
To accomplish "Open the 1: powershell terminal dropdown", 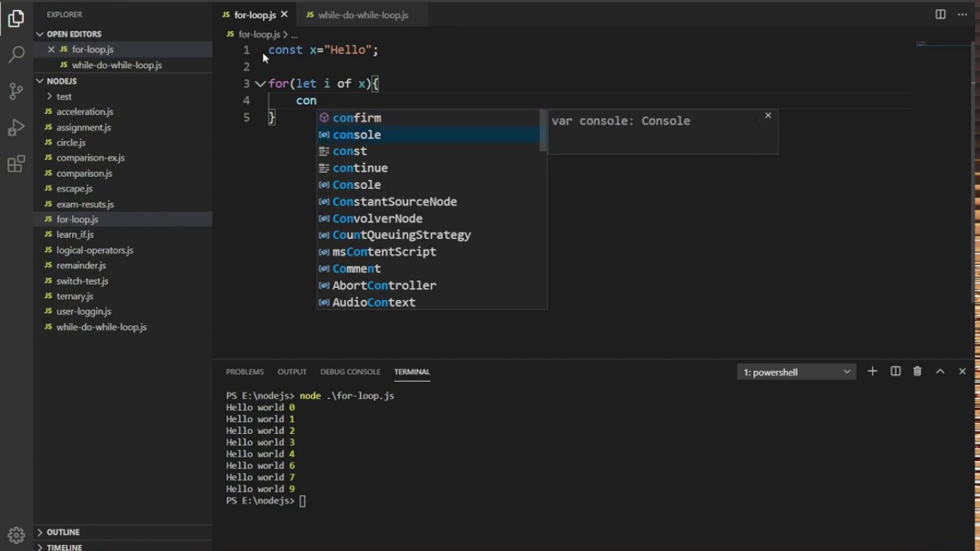I will tap(796, 372).
